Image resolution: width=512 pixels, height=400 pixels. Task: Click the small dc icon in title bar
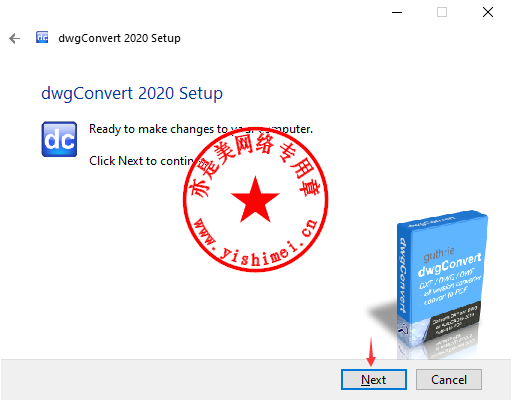(42, 37)
